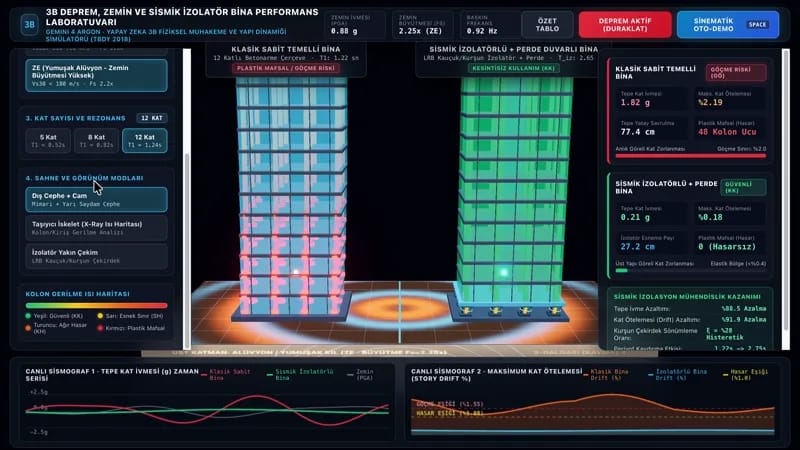Select the 12 Kat option
The height and width of the screenshot is (450, 800).
pos(144,140)
